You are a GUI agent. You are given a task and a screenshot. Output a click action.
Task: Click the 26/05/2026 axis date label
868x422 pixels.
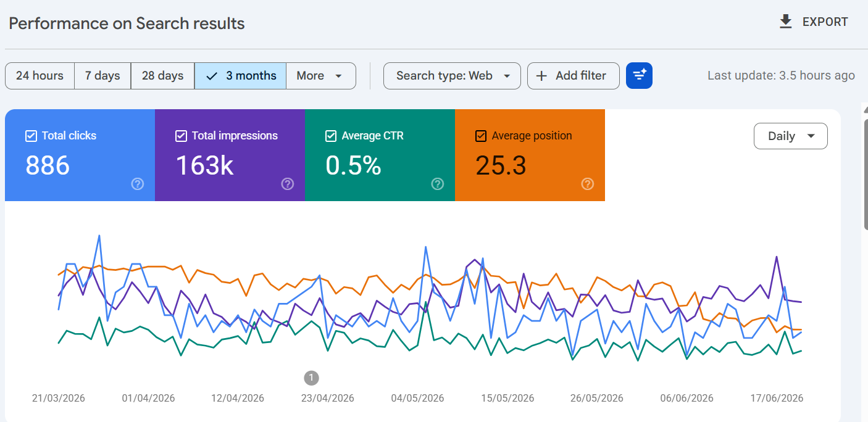pyautogui.click(x=597, y=398)
